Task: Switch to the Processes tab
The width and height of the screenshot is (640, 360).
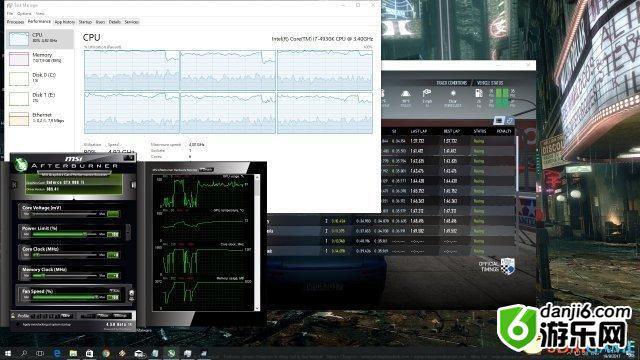Action: (x=16, y=22)
